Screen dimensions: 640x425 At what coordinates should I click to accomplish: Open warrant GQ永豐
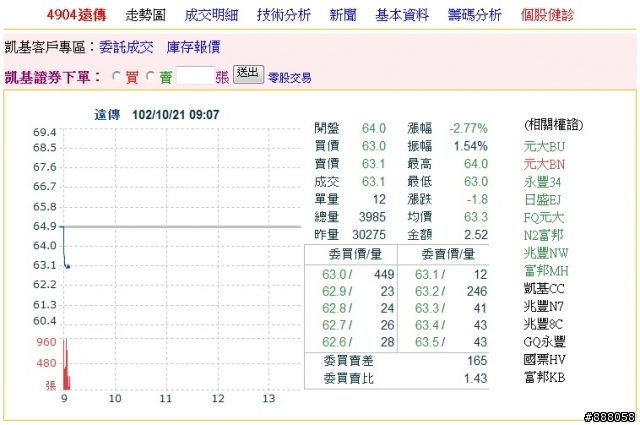[544, 342]
